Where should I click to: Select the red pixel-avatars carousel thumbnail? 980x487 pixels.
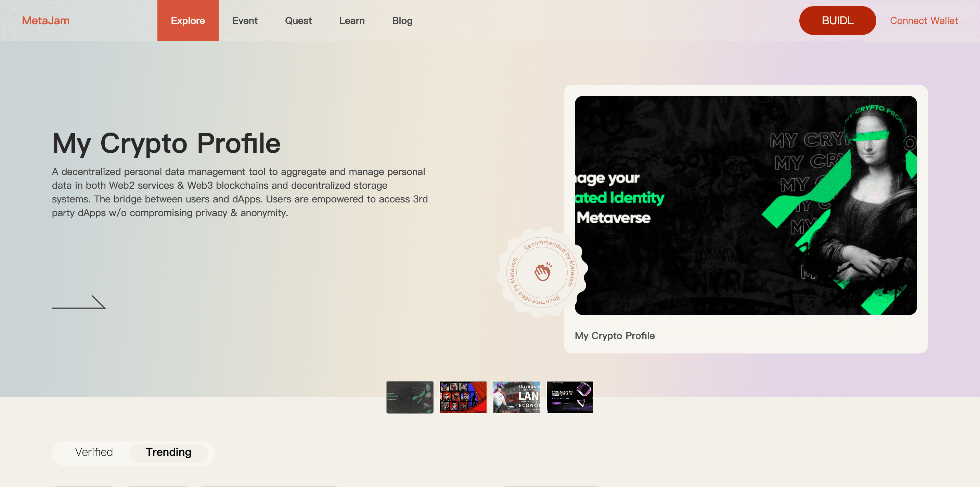[x=463, y=397]
